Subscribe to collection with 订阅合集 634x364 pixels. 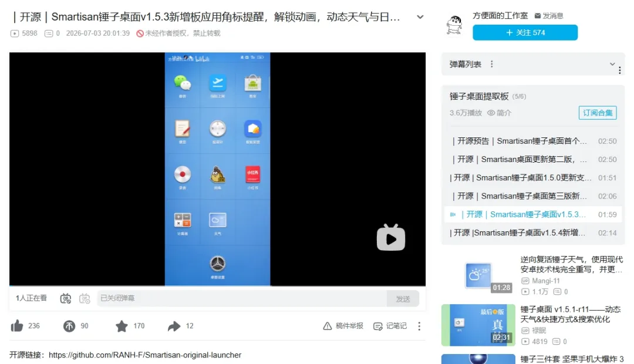(598, 113)
